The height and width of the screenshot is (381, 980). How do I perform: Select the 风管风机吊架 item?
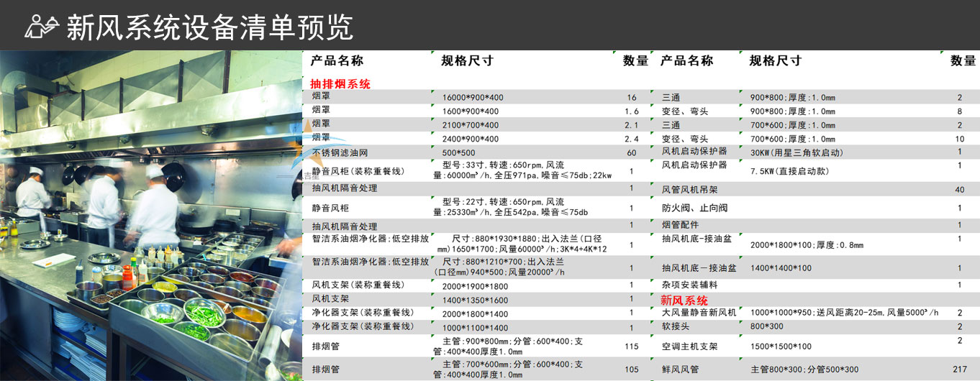click(x=689, y=190)
